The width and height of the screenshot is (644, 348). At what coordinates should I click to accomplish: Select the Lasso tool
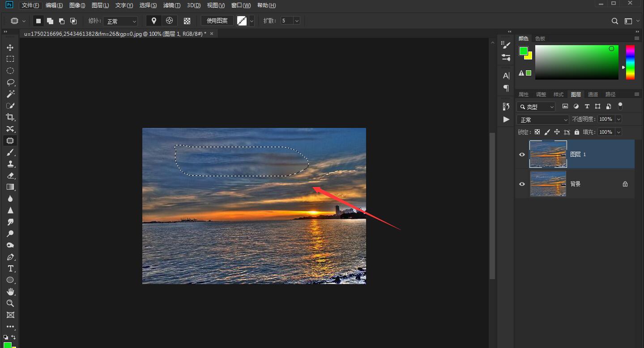(10, 82)
